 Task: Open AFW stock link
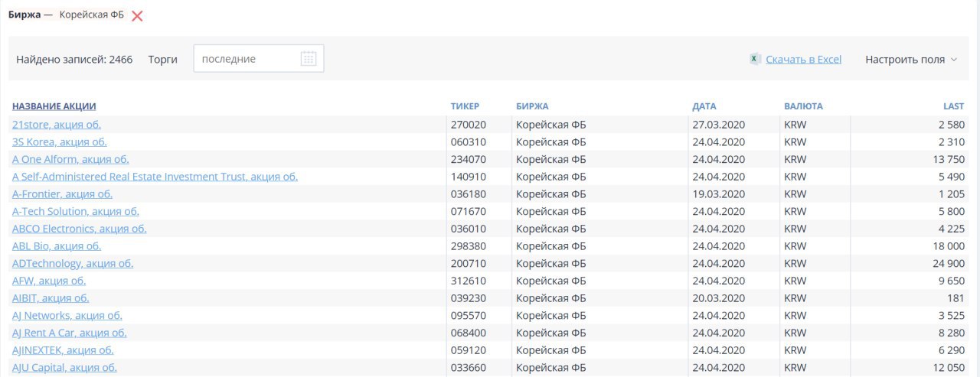pos(49,281)
